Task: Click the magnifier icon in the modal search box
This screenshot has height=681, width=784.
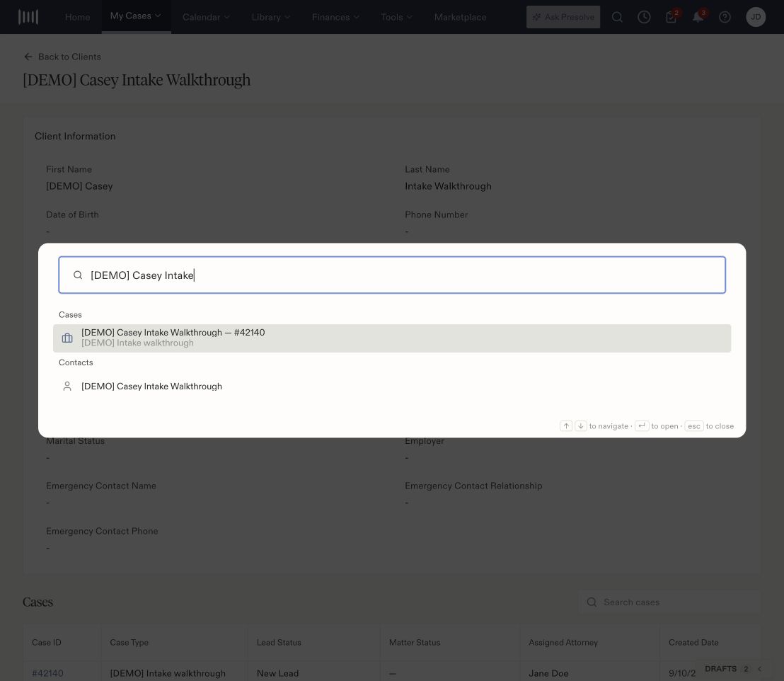Action: point(78,275)
